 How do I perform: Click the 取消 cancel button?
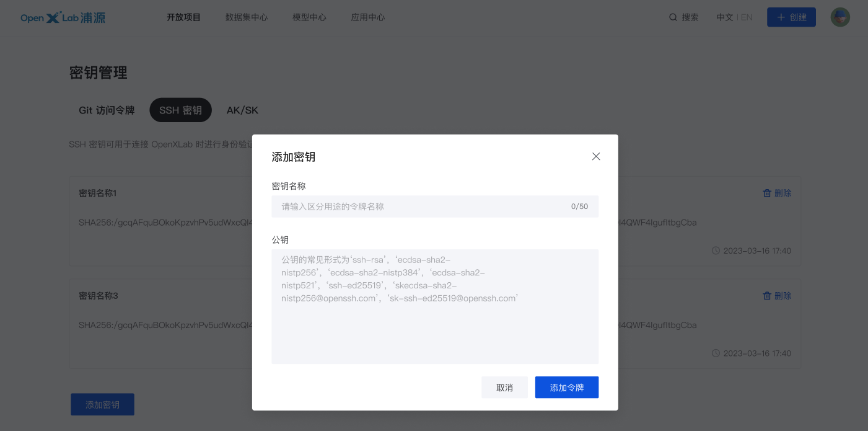tap(504, 387)
